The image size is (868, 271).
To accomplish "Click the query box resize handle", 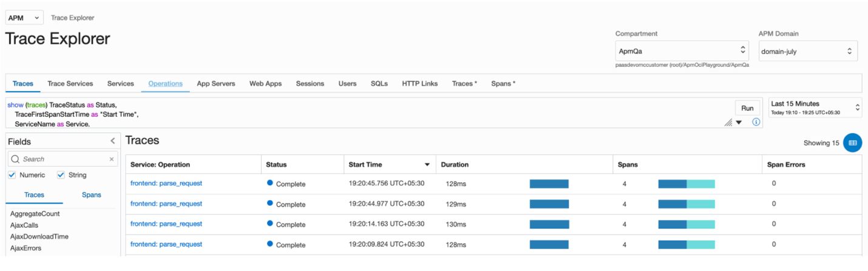I will pos(728,123).
